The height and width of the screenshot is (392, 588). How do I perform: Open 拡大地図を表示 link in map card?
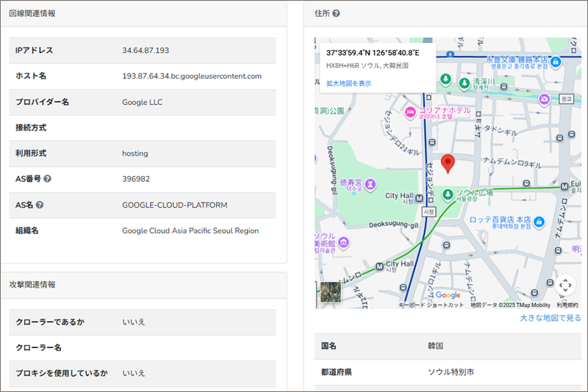point(348,84)
